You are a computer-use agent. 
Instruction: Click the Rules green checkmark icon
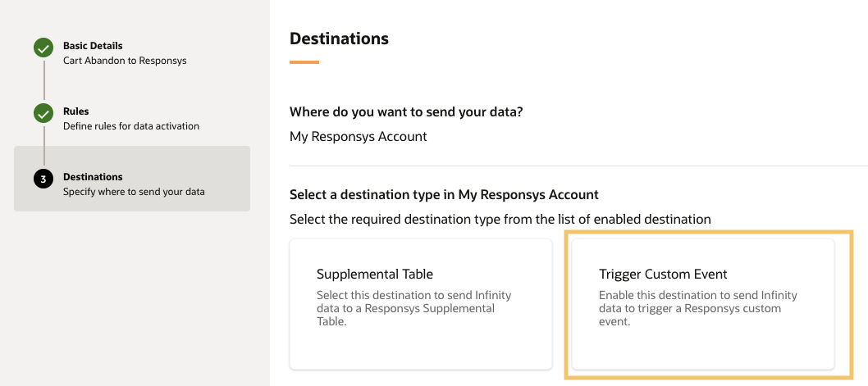(x=43, y=114)
